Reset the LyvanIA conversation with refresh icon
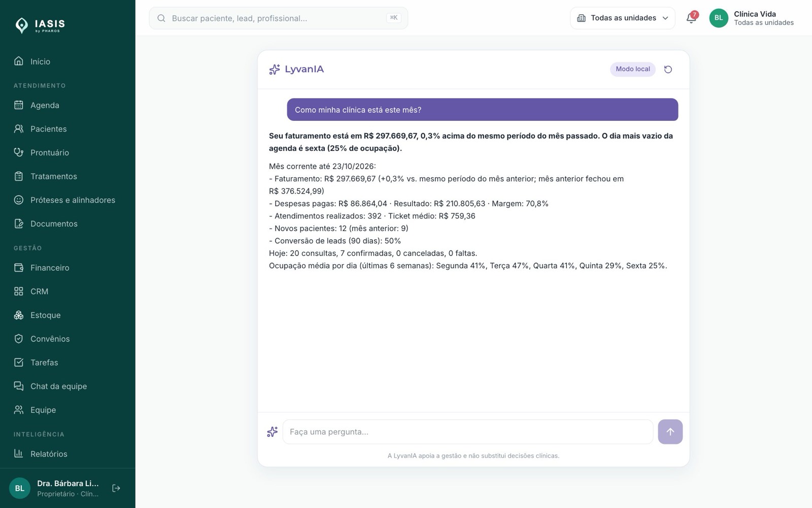This screenshot has width=812, height=508. point(668,70)
